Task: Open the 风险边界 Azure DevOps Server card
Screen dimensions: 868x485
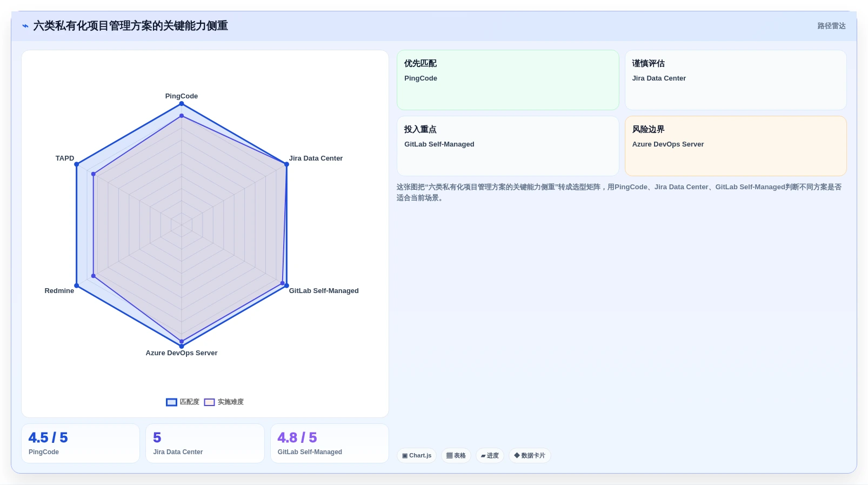Action: coord(736,146)
